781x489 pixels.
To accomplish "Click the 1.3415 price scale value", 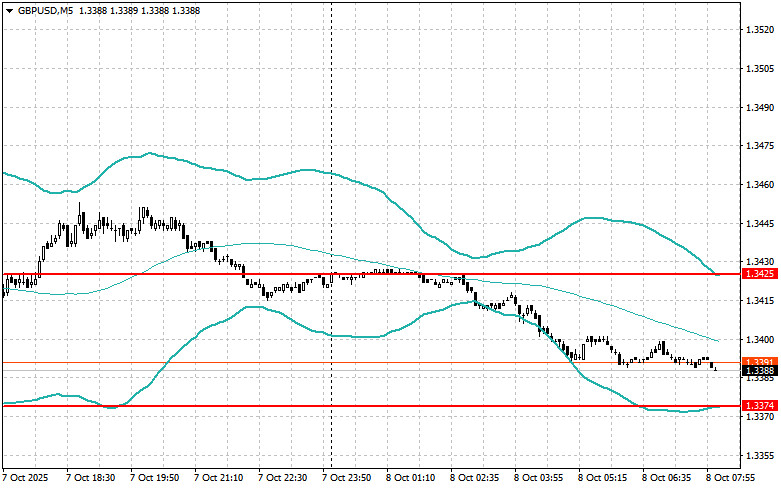I will click(760, 301).
